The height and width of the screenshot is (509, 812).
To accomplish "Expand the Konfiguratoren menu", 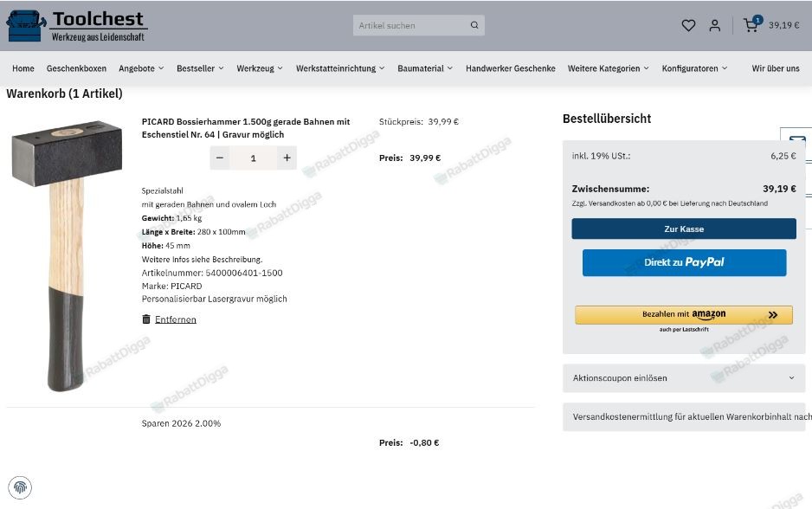I will (694, 68).
